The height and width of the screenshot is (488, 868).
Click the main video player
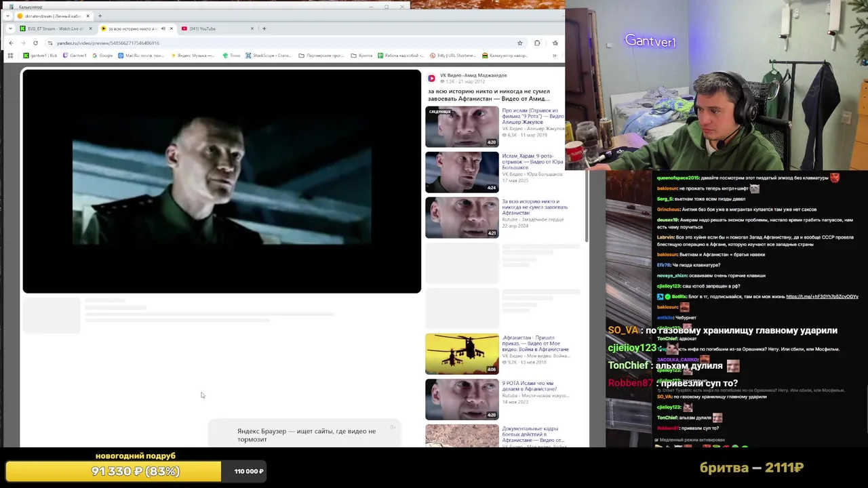(x=222, y=181)
